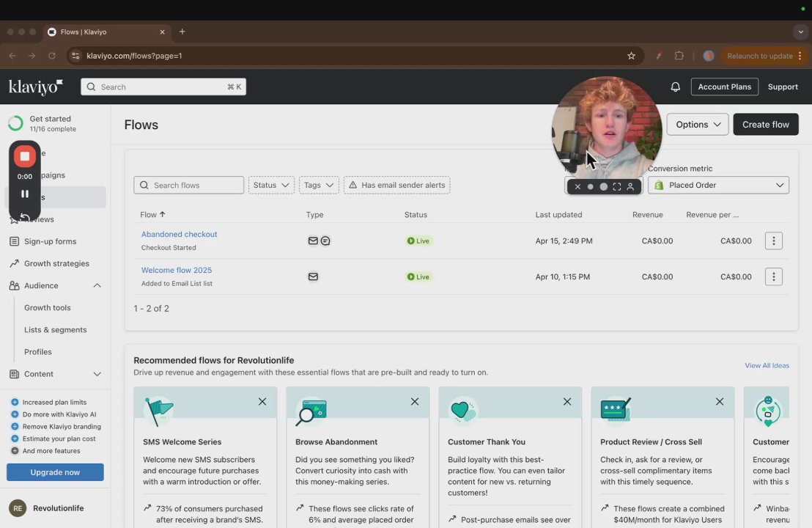The height and width of the screenshot is (528, 812).
Task: Click the person icon on the webcam toolbar
Action: (x=630, y=186)
